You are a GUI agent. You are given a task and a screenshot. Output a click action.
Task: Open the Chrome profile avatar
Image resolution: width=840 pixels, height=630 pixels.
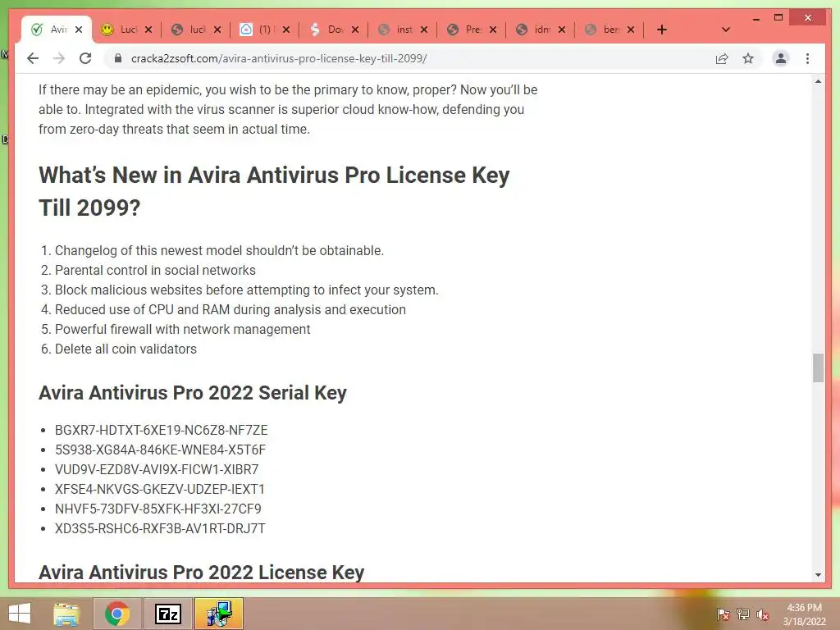click(x=781, y=58)
